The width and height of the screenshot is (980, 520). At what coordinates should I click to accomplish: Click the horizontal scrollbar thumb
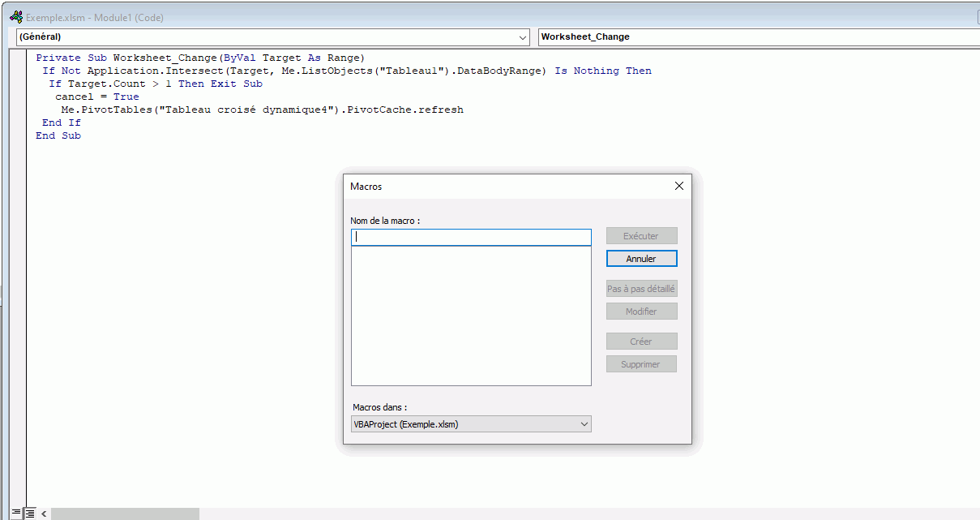coord(125,514)
